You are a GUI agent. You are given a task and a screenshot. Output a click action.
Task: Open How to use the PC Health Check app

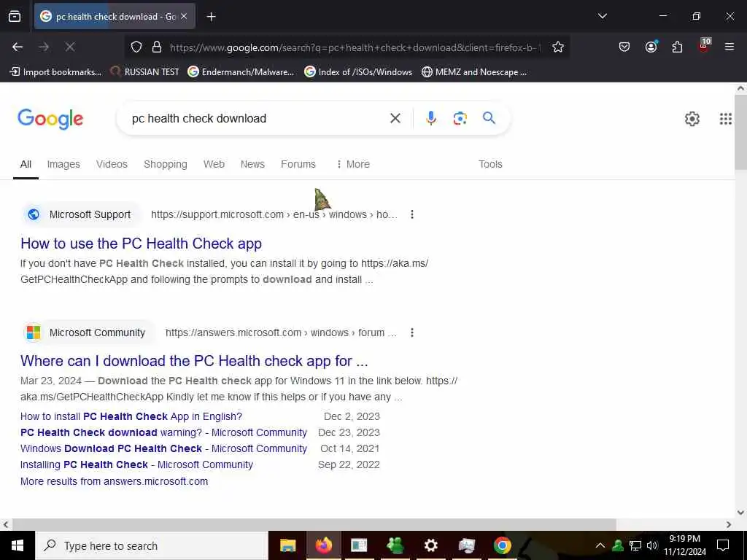pyautogui.click(x=141, y=244)
